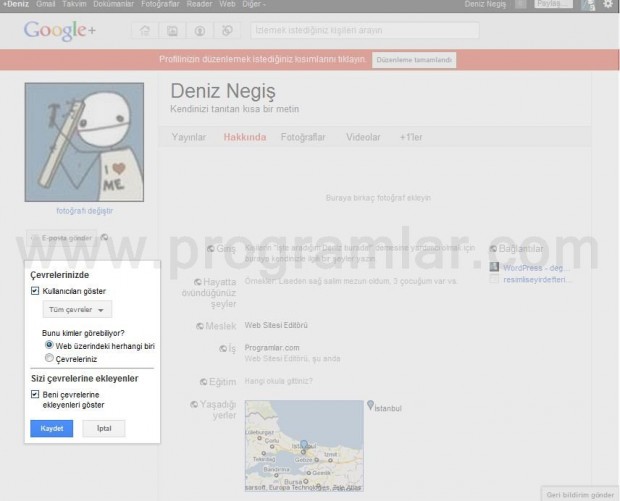Open the WordPress link under Bağlantılar
The height and width of the screenshot is (501, 620).
[x=536, y=268]
